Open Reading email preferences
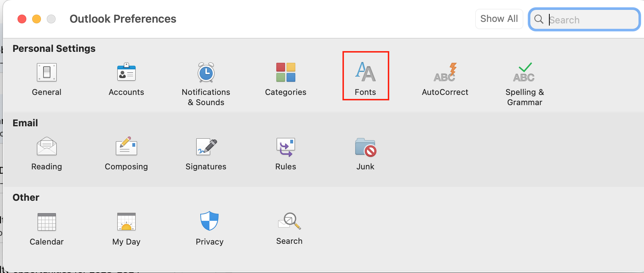 click(47, 154)
